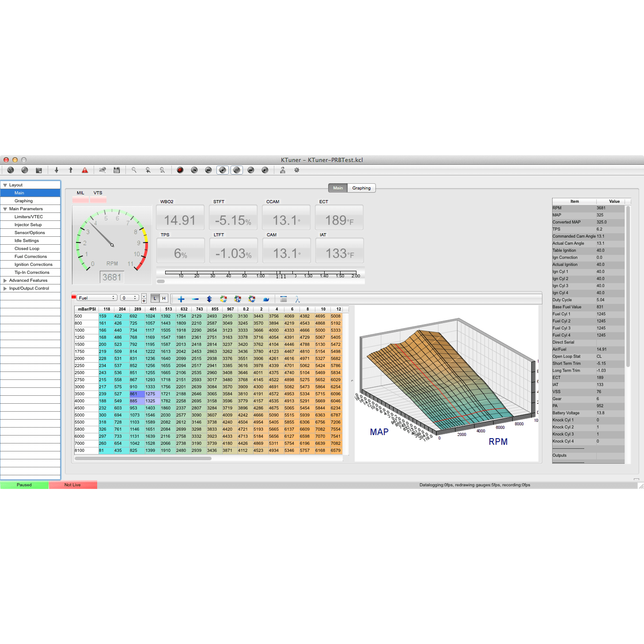Click the gear settings icon in toolbar
Viewport: 644px width, 644px height.
coord(297,170)
